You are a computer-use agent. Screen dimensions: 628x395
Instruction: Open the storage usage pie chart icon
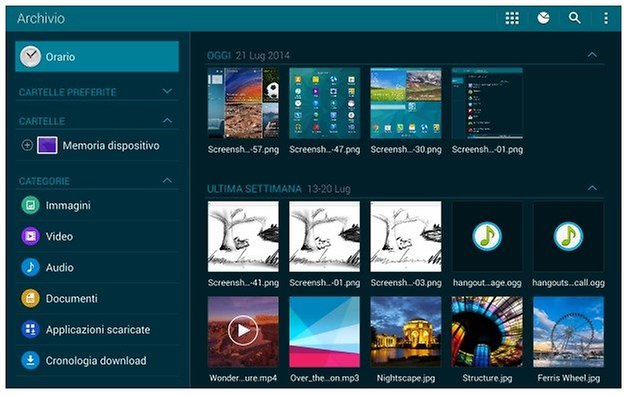[x=543, y=18]
